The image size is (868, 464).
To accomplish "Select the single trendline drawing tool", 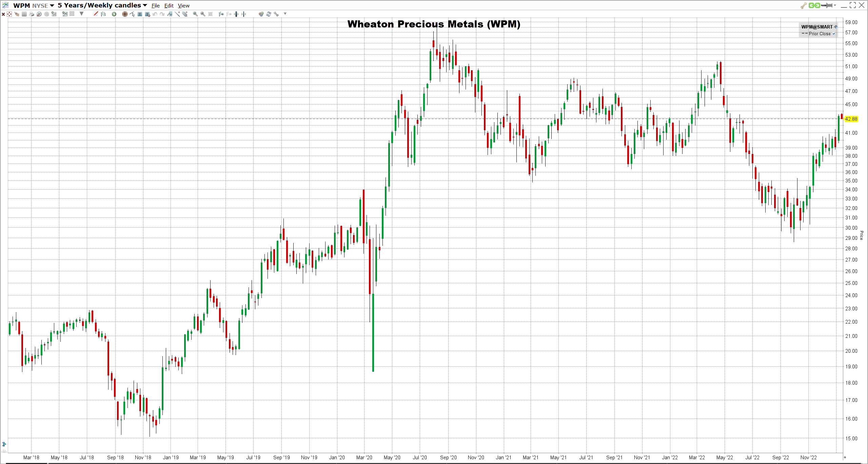I will coord(177,14).
